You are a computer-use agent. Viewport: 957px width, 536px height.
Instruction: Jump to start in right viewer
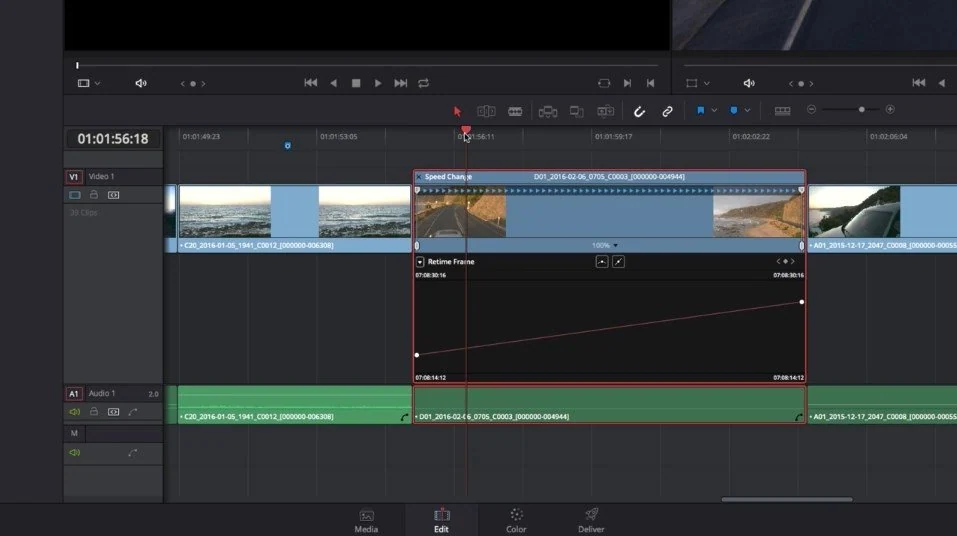pos(919,82)
